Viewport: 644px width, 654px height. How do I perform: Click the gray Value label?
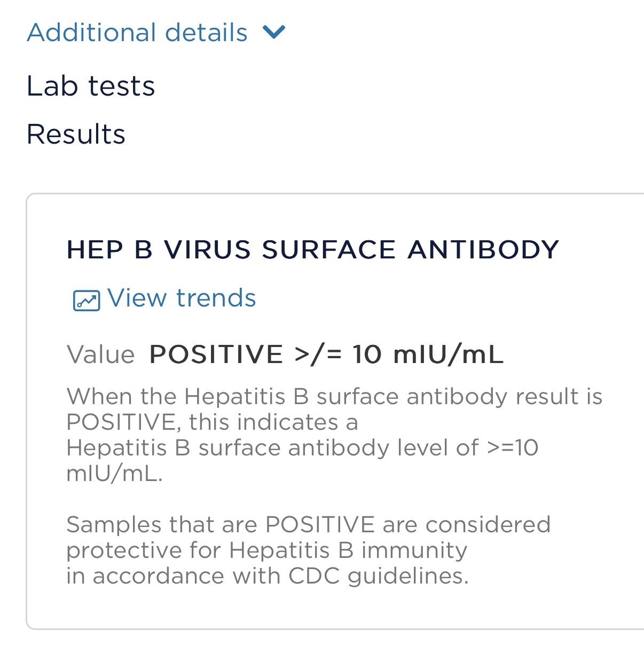click(x=101, y=354)
